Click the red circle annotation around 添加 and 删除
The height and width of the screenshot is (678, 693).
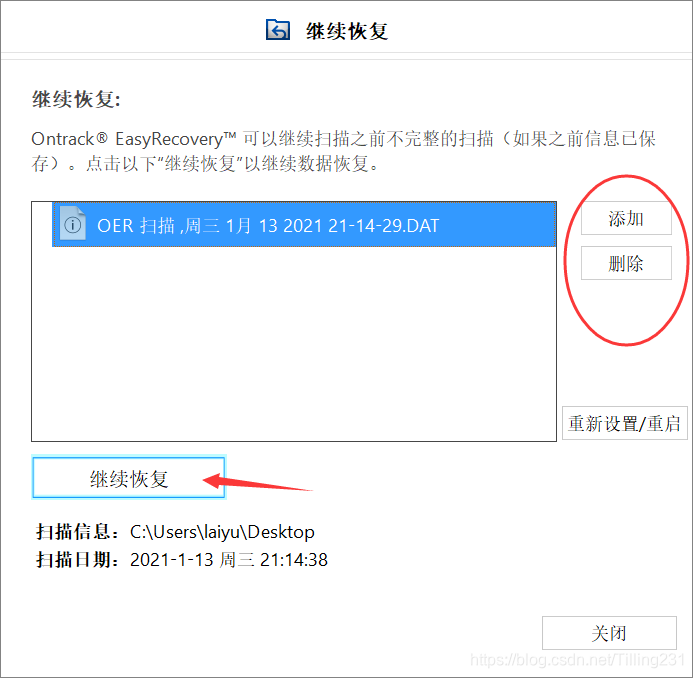pos(626,260)
